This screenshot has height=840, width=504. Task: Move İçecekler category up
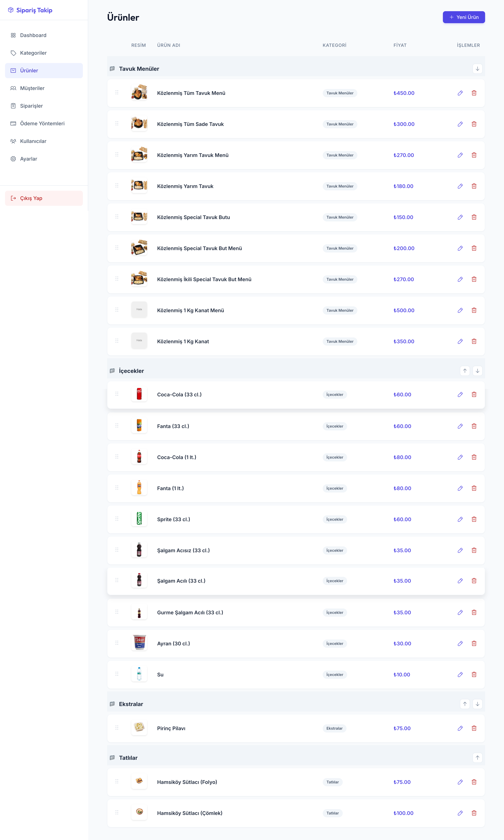pyautogui.click(x=465, y=371)
